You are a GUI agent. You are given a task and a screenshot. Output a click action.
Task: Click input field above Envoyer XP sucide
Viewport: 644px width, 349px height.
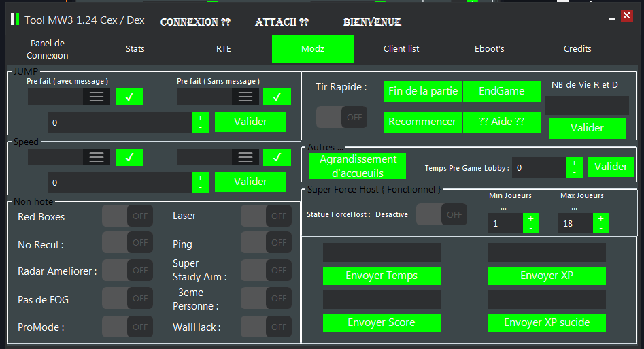[547, 299]
